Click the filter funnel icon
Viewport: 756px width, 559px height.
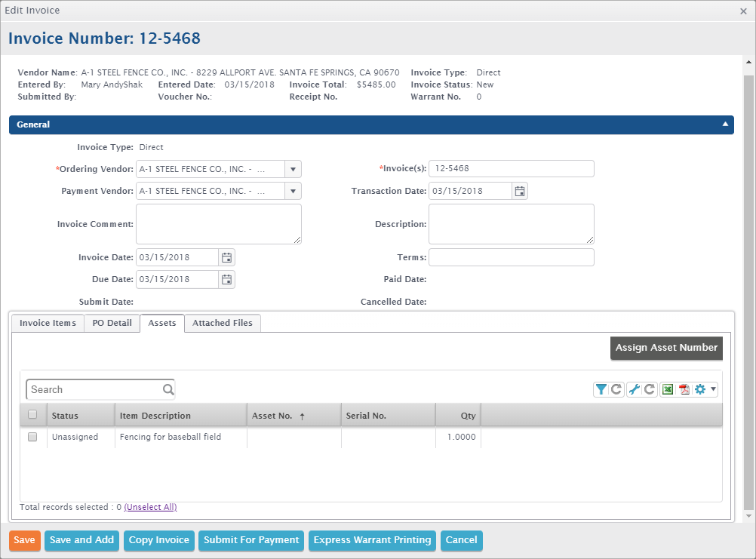pos(601,389)
